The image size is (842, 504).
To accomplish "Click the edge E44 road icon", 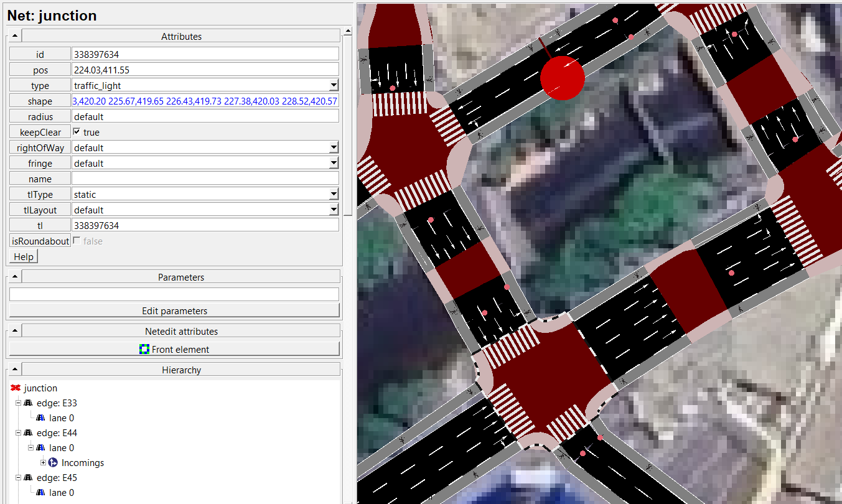I will point(28,433).
